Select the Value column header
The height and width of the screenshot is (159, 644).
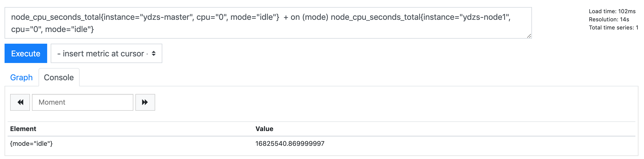coord(264,129)
